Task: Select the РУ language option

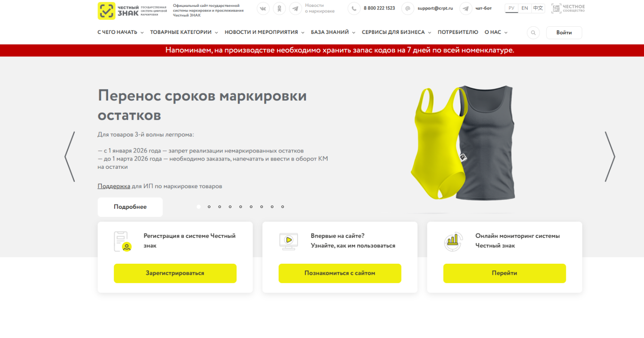Action: point(511,8)
